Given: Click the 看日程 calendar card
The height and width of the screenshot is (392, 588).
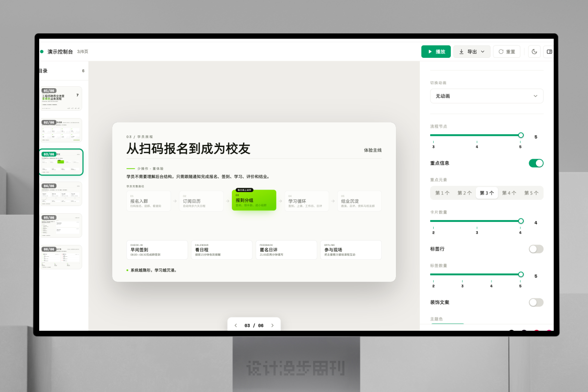Looking at the screenshot, I should tap(222, 250).
